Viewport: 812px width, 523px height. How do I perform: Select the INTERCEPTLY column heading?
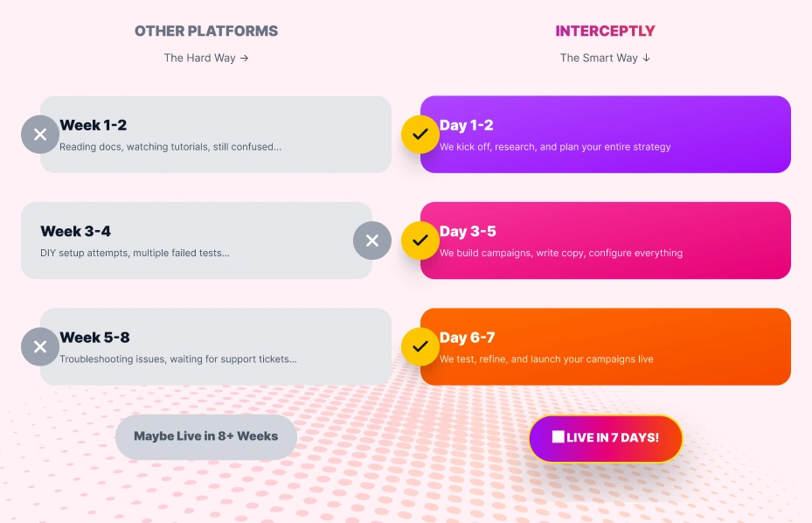[x=605, y=31]
